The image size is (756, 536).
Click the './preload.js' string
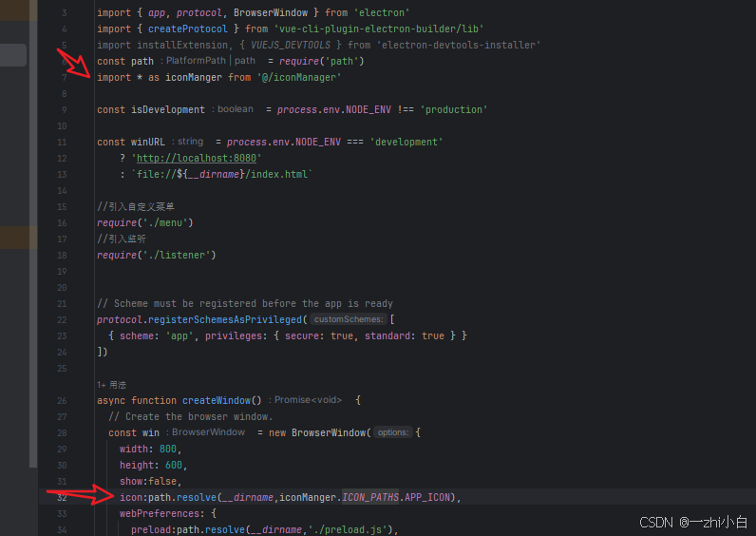click(x=348, y=529)
